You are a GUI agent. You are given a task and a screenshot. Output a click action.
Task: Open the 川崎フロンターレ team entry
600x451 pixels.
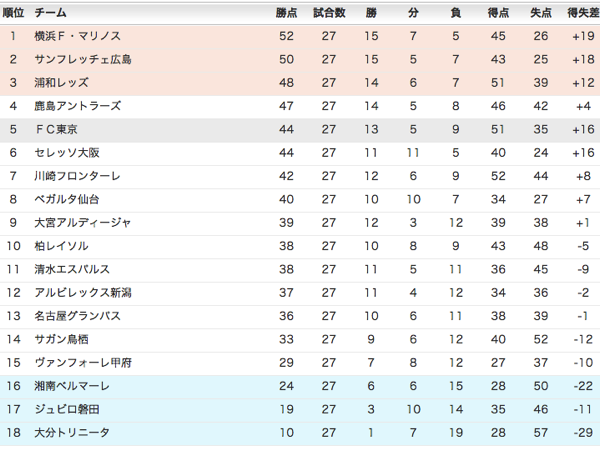77,176
